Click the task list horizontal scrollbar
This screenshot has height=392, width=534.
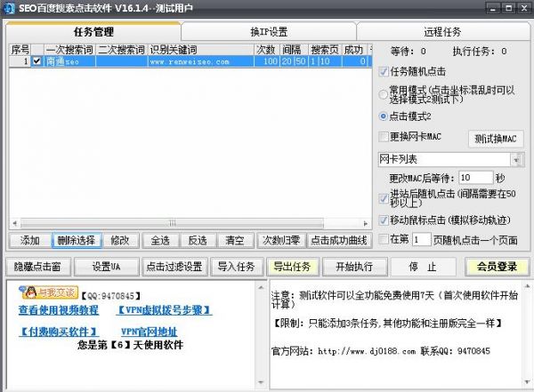178,224
